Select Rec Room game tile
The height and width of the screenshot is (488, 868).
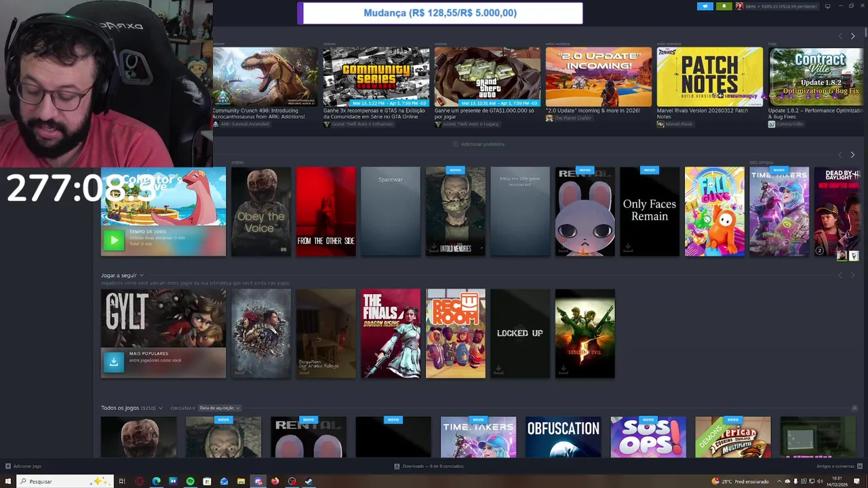pyautogui.click(x=456, y=333)
